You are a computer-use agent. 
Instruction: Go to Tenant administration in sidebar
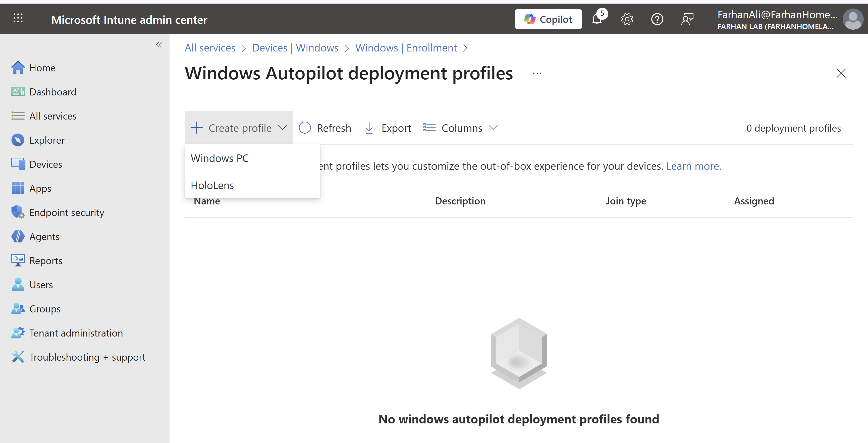tap(76, 333)
